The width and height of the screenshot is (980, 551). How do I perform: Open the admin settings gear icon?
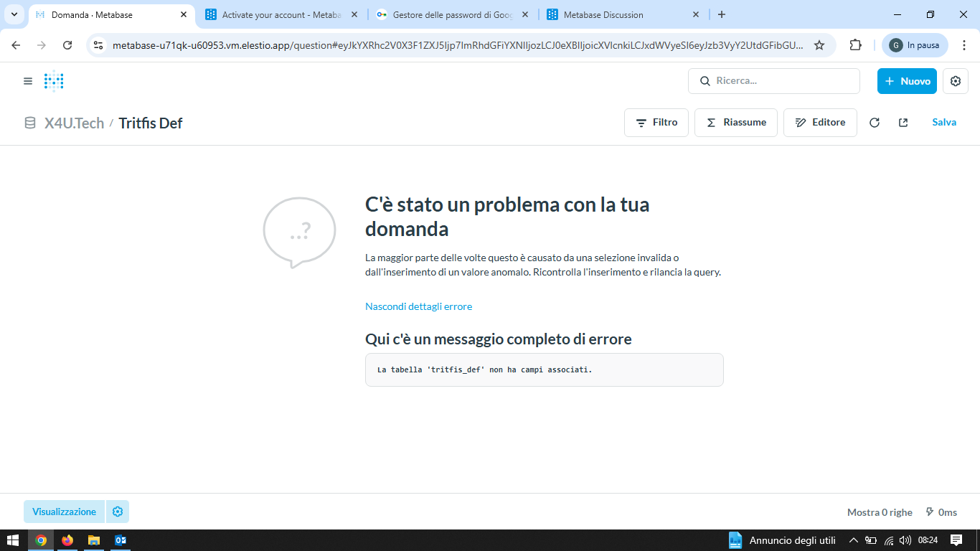[x=955, y=81]
